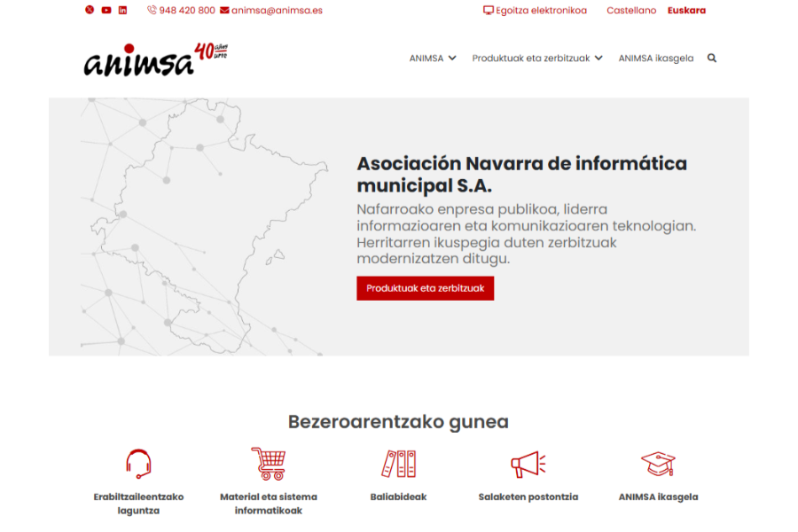Go to ANIMSA ikasgela in navigation bar

coord(656,58)
